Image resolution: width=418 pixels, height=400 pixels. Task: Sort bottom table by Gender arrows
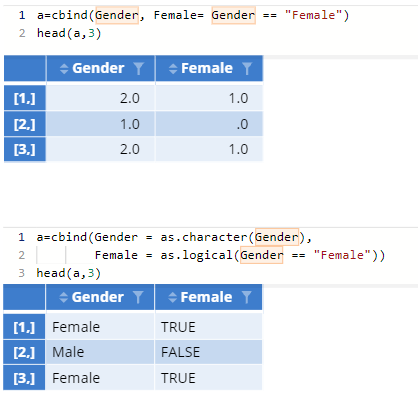pos(63,297)
